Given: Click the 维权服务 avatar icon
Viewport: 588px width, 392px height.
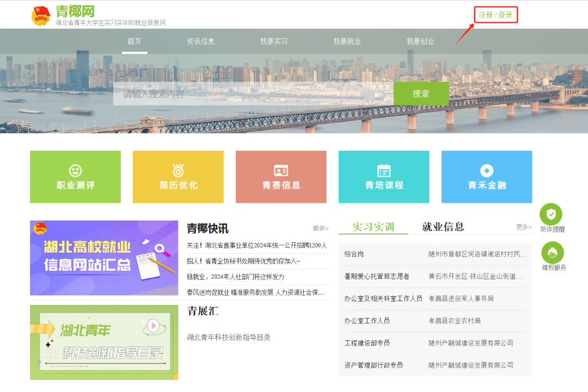Looking at the screenshot, I should pyautogui.click(x=553, y=253).
